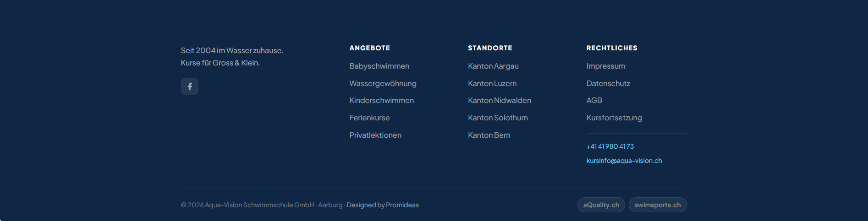This screenshot has height=221, width=868.
Task: Open the AGB link
Action: point(594,101)
